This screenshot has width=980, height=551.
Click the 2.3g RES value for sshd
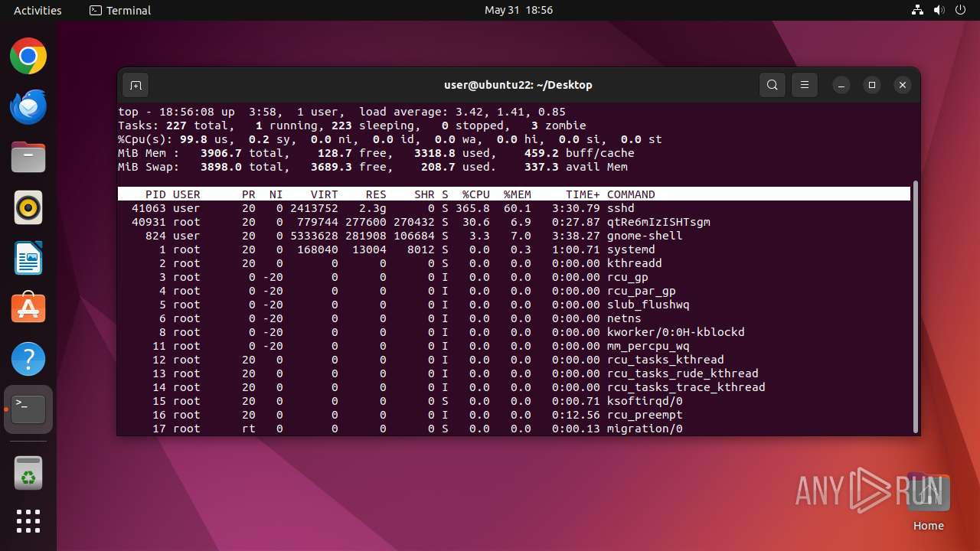pos(373,208)
